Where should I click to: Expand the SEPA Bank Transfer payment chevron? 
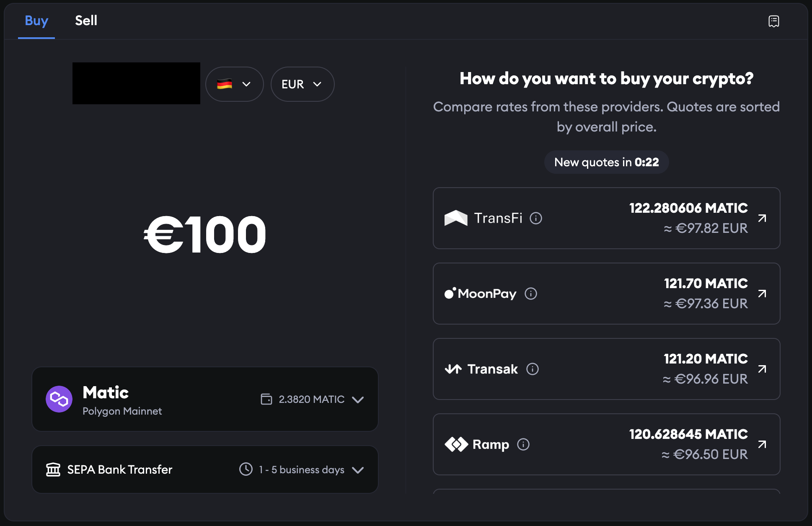pyautogui.click(x=358, y=470)
